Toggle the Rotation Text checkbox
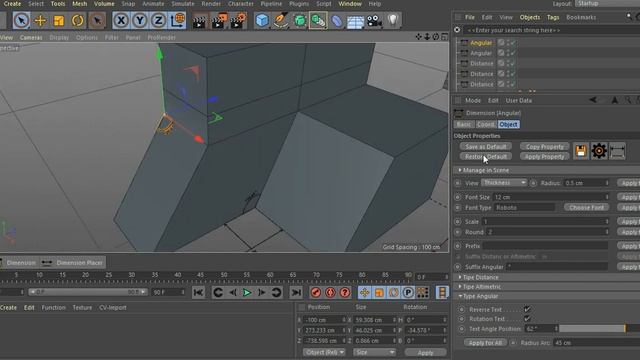640x360 pixels. tap(527, 318)
